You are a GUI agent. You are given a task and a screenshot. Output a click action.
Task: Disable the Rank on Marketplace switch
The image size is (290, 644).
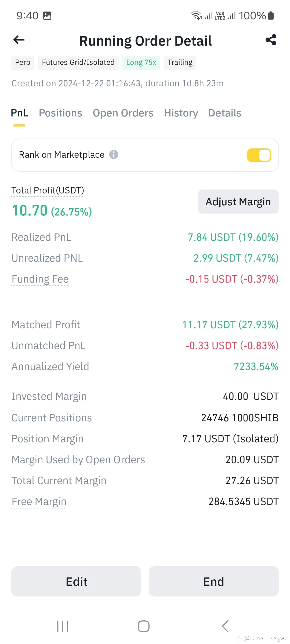(259, 155)
